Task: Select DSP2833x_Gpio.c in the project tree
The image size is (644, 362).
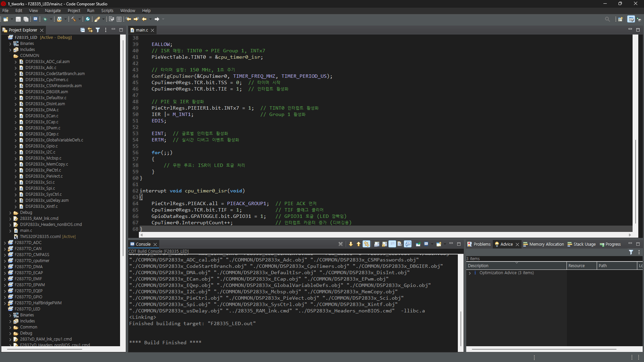Action: pos(41,146)
